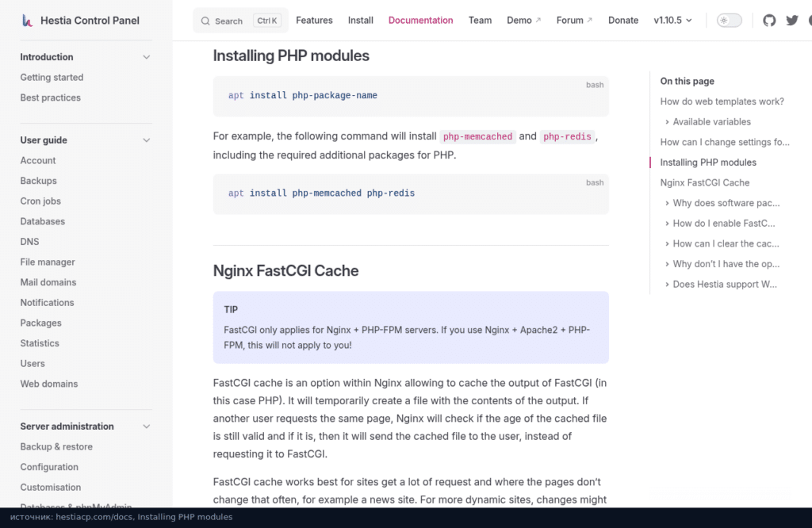Collapse the Server administration section chevron
The width and height of the screenshot is (812, 528).
[x=147, y=427]
